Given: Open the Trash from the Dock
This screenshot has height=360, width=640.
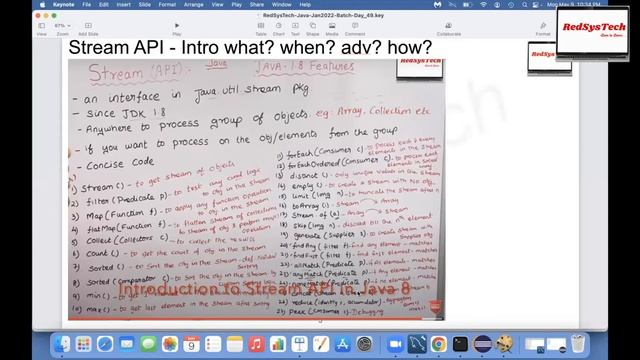Looking at the screenshot, I should tap(578, 344).
